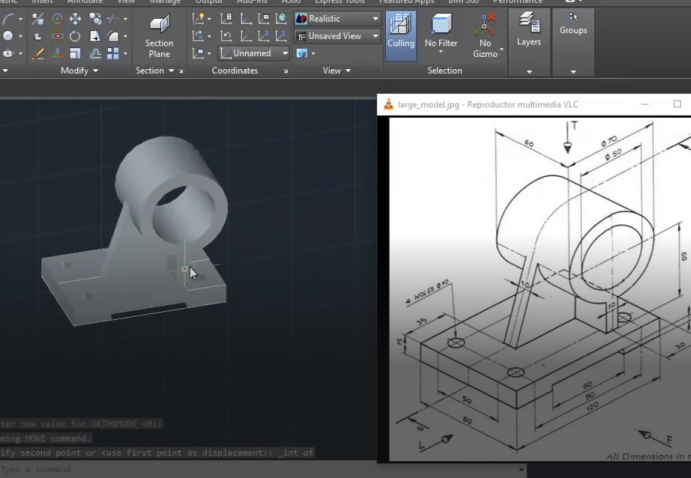Open the Performance ribbon tab
The image size is (691, 478).
518,2
